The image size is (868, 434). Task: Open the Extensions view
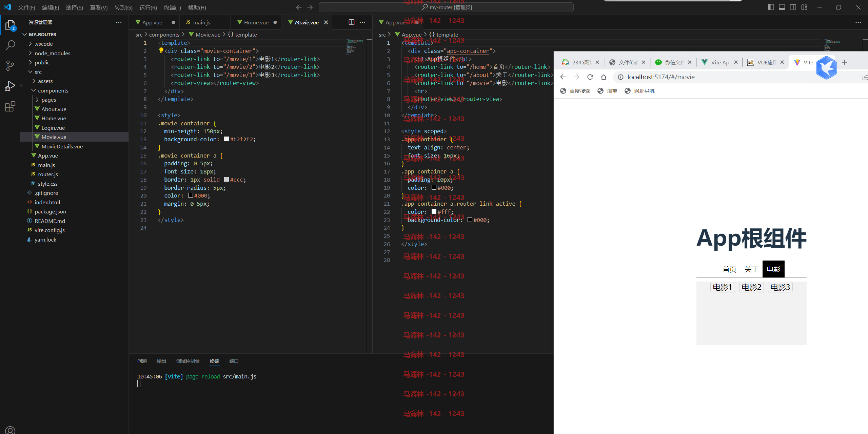(x=10, y=106)
